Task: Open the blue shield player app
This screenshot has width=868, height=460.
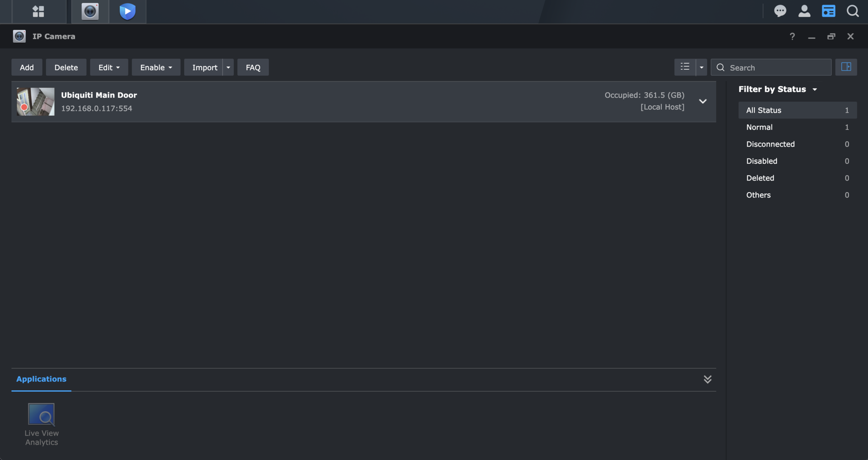Action: [127, 11]
